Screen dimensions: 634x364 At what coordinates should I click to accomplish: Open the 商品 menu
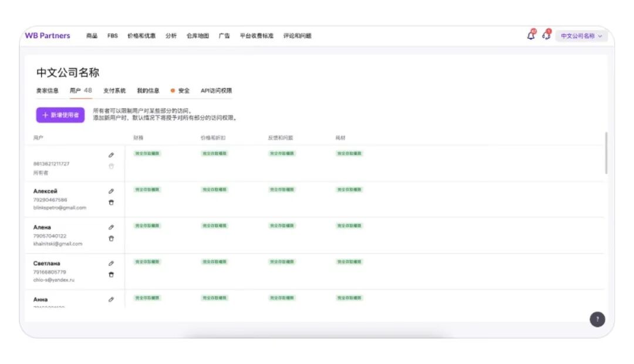point(92,36)
